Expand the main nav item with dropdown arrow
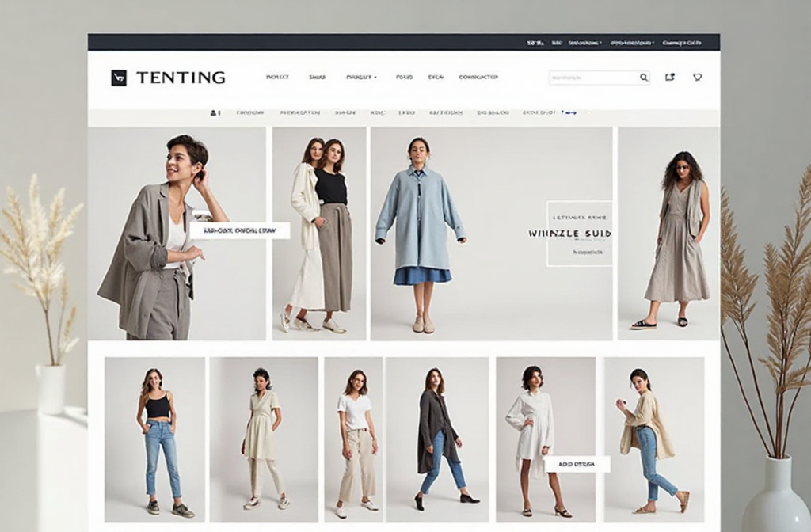Viewport: 811px width, 532px height. [x=361, y=77]
